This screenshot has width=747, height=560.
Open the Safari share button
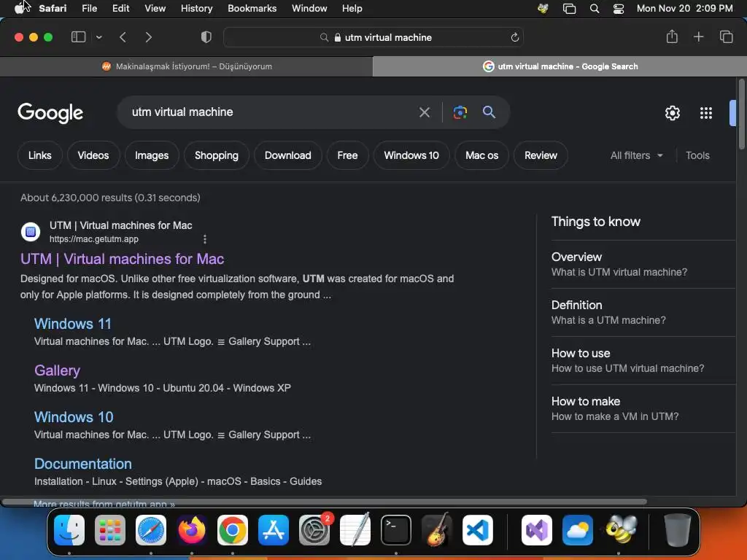tap(672, 36)
